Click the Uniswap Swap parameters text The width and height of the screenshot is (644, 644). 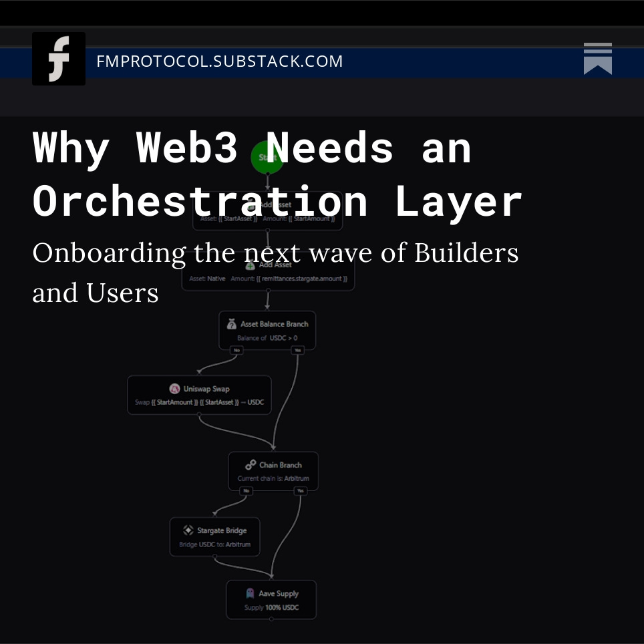click(199, 402)
